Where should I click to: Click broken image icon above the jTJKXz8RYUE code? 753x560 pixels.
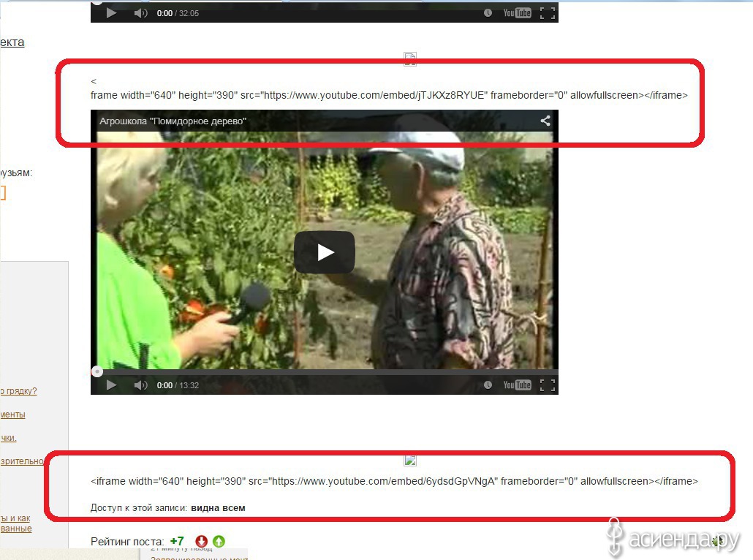(409, 58)
